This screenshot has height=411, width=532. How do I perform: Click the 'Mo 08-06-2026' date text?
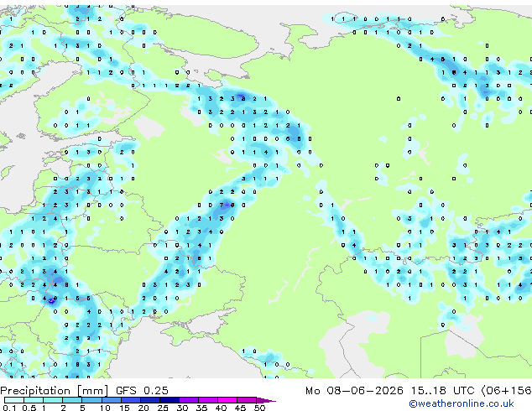(355, 391)
